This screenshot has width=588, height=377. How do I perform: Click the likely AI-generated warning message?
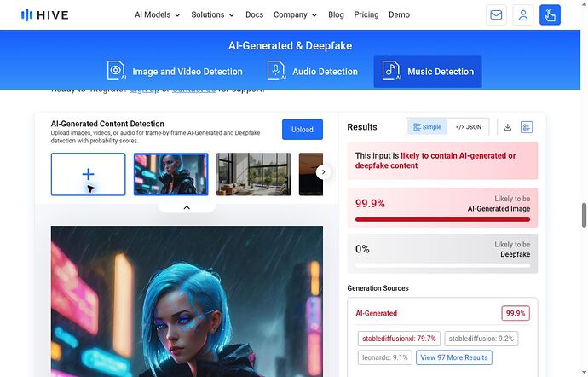coord(442,160)
